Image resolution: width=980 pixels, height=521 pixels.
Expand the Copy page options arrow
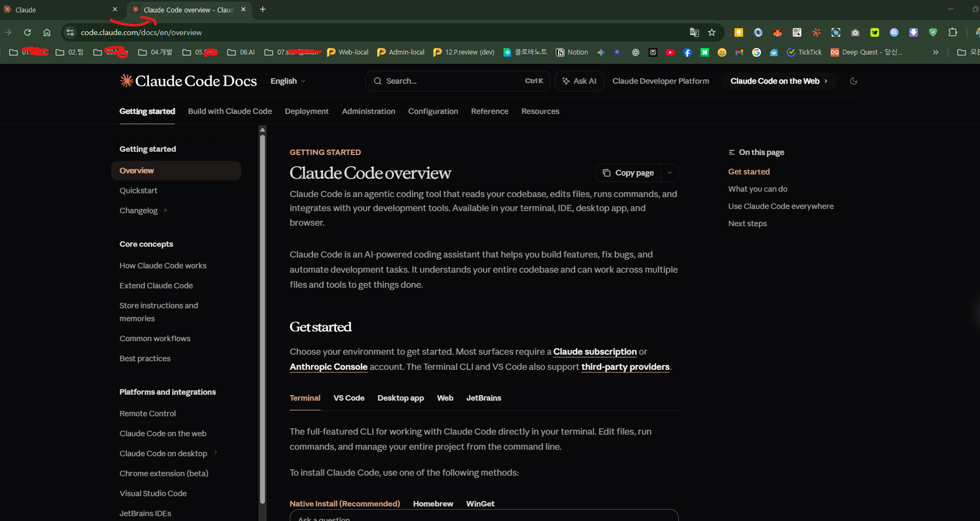[670, 173]
